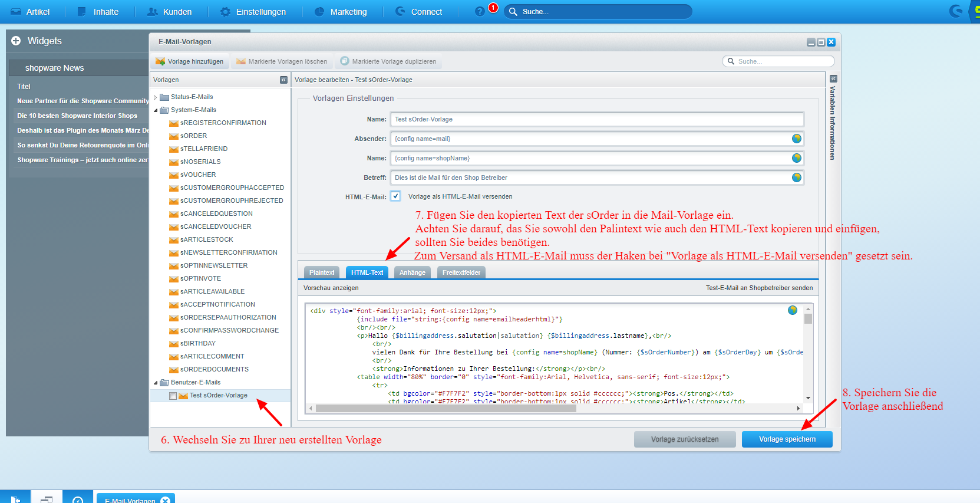
Task: Click the sCANCELEDVOUCHER envelope icon
Action: point(174,227)
